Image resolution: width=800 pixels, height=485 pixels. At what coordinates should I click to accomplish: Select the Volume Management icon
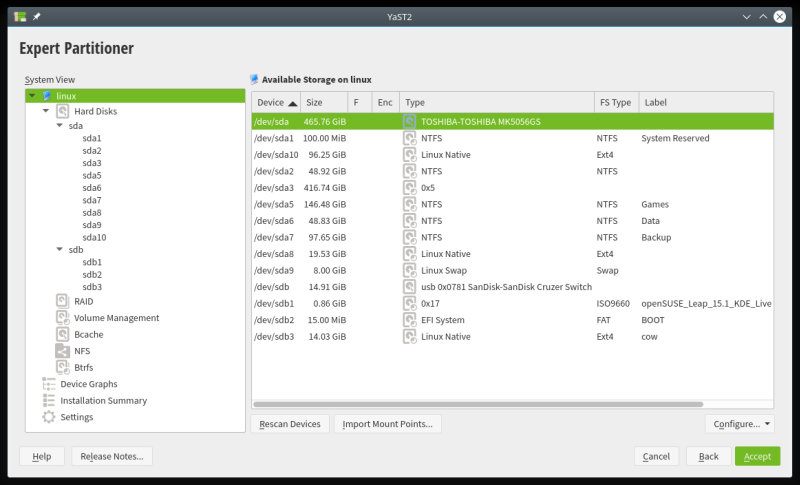(62, 318)
